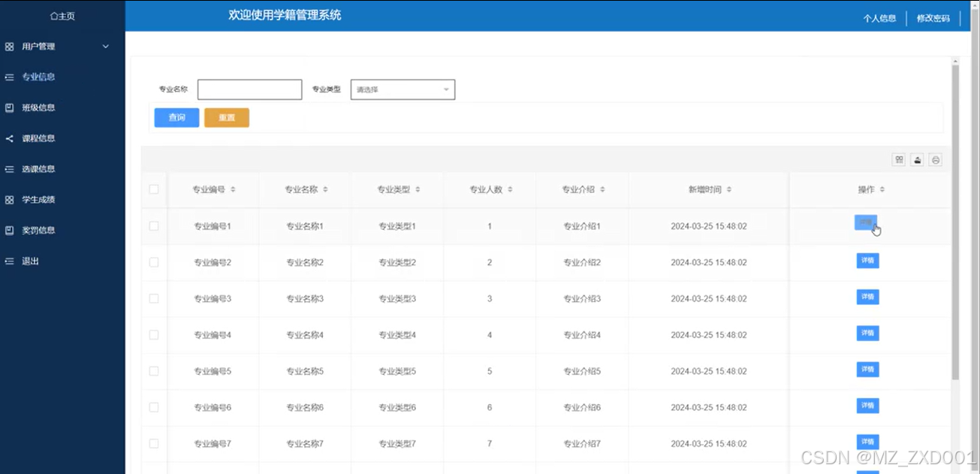Image resolution: width=980 pixels, height=474 pixels.
Task: Click the print table icon
Action: click(x=936, y=160)
